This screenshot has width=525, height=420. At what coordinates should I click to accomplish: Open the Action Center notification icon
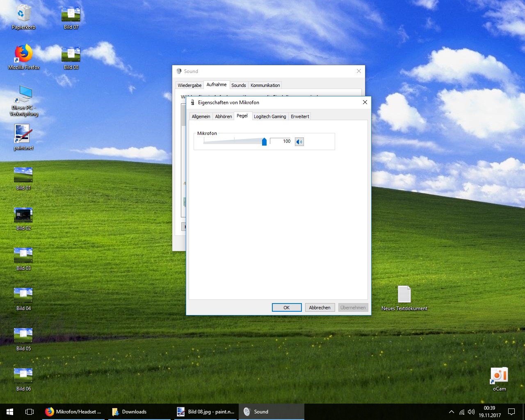click(x=511, y=412)
